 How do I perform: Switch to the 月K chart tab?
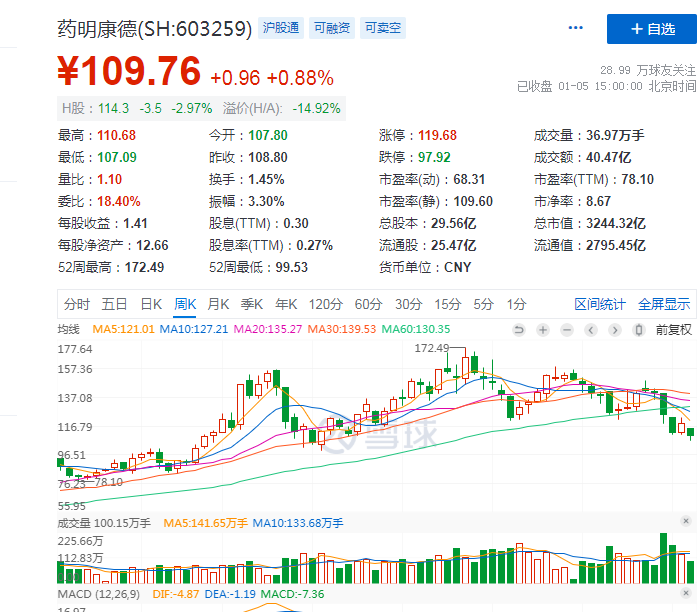point(218,304)
